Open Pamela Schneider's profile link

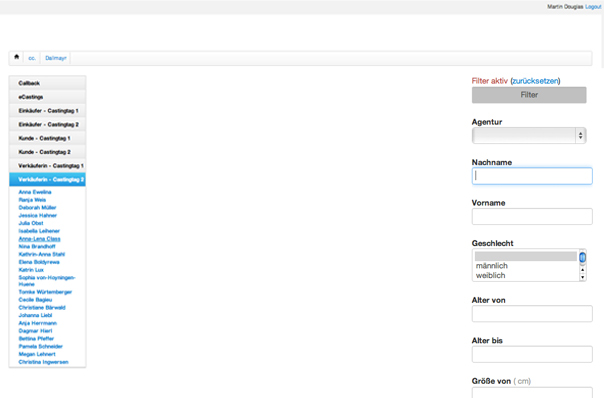point(40,346)
